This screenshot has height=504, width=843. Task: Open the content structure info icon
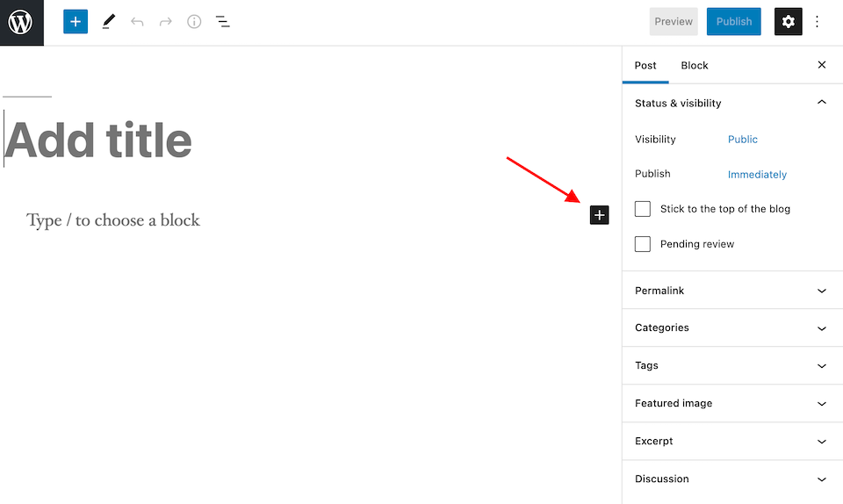[x=194, y=22]
